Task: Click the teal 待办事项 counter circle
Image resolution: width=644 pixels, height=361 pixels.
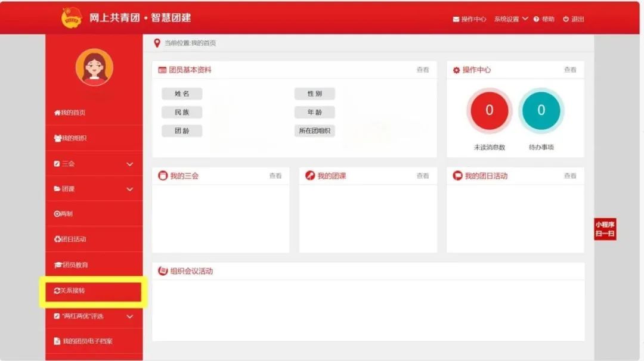Action: (x=541, y=110)
